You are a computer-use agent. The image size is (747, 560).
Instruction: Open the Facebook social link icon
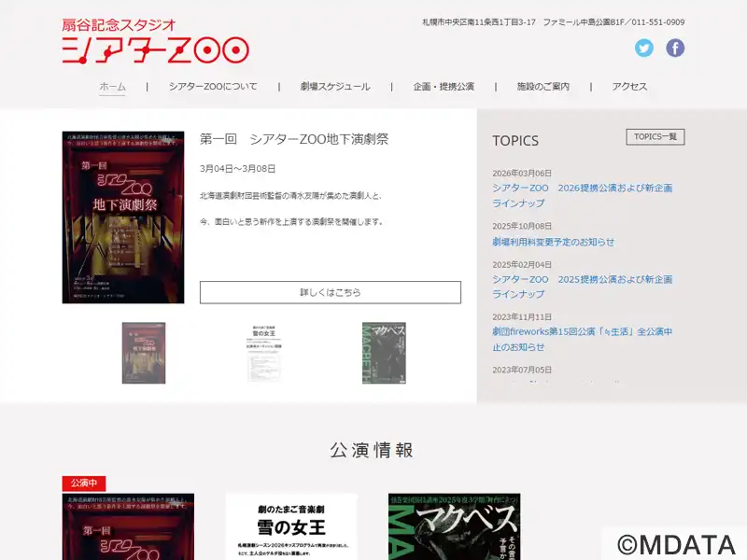[675, 49]
